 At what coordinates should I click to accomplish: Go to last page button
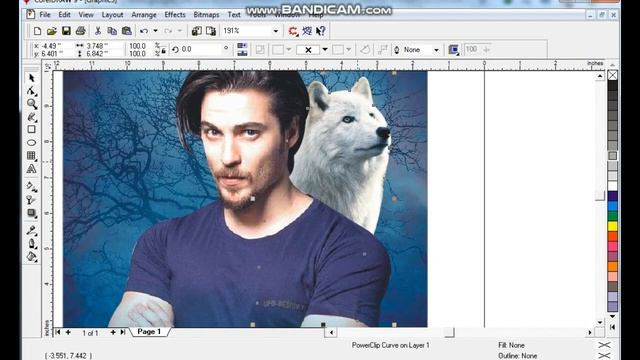(x=122, y=332)
